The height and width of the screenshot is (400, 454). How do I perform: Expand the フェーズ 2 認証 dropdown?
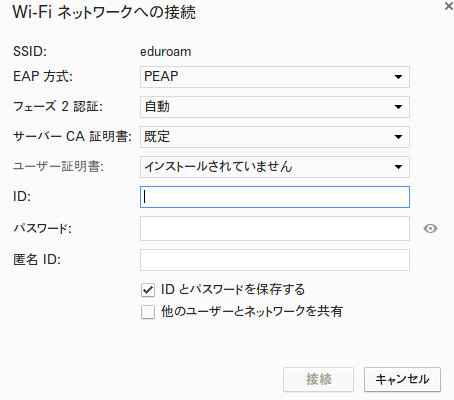(275, 107)
